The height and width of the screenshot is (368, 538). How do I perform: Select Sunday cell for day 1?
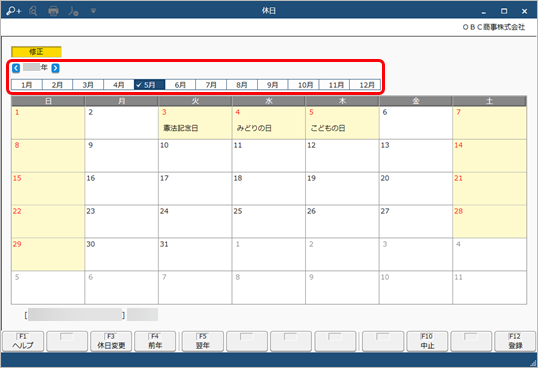(x=48, y=123)
